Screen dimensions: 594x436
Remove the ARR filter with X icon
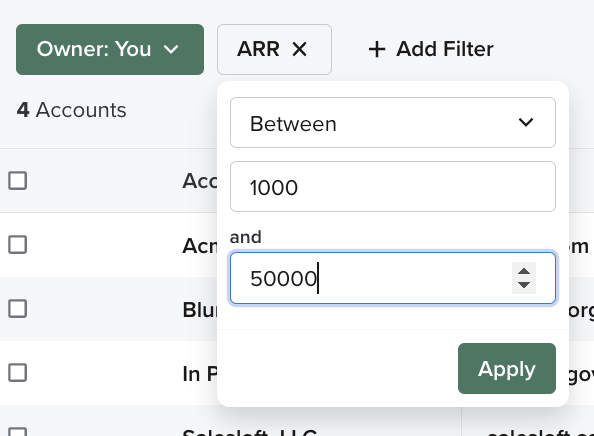[x=299, y=49]
